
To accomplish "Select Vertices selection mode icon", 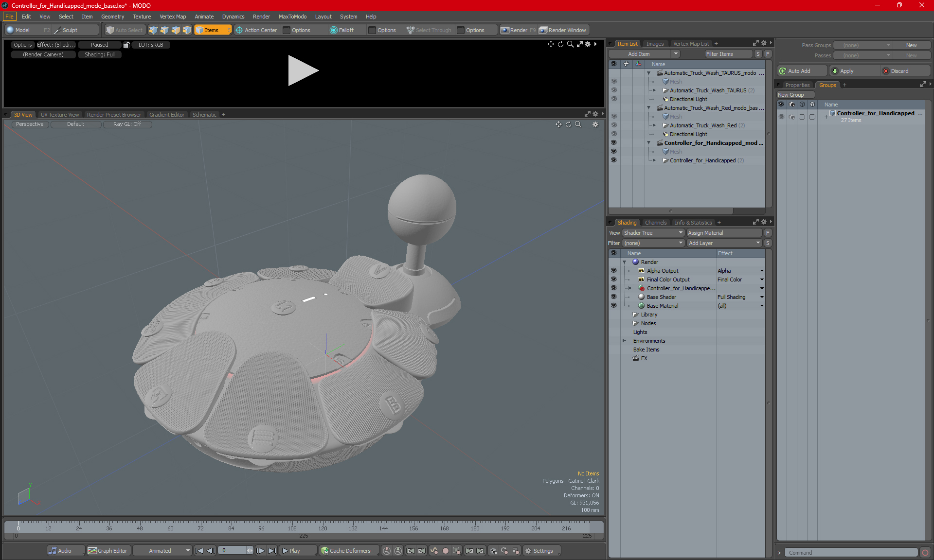I will pyautogui.click(x=153, y=30).
